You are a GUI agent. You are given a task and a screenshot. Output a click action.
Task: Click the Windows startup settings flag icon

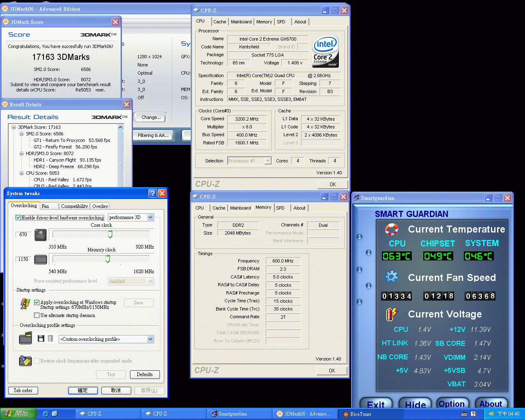[x=25, y=304]
